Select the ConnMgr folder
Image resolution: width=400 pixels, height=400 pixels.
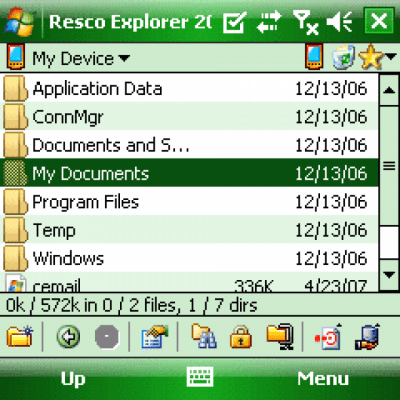[x=189, y=116]
